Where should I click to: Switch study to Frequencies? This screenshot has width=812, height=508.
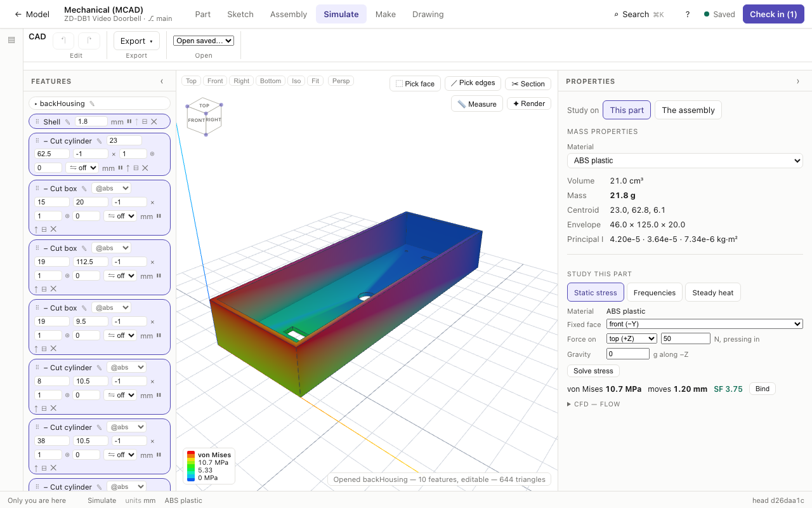pos(654,293)
